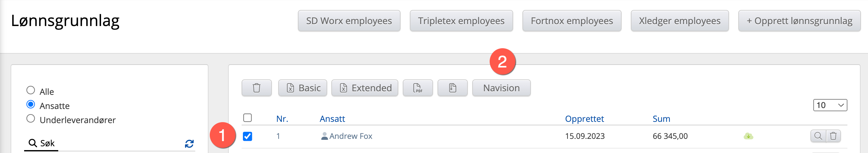The image size is (868, 153).
Task: Click the Navision export button
Action: coord(501,88)
